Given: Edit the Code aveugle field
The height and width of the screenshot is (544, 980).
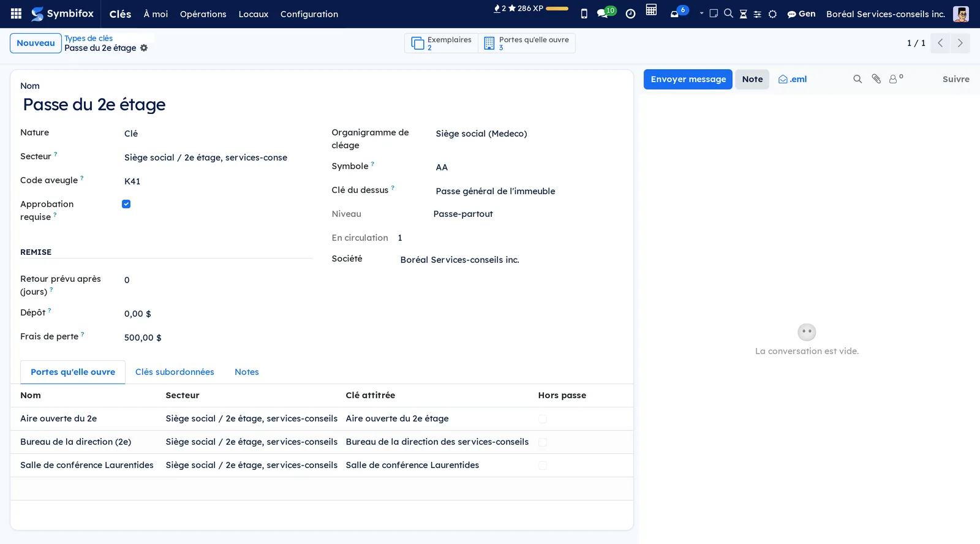Looking at the screenshot, I should click(x=217, y=181).
